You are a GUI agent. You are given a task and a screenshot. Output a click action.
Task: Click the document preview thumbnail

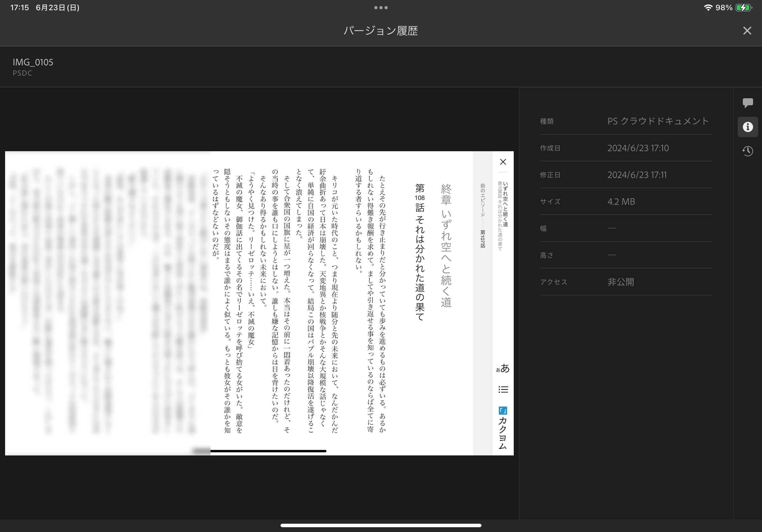pyautogui.click(x=259, y=303)
